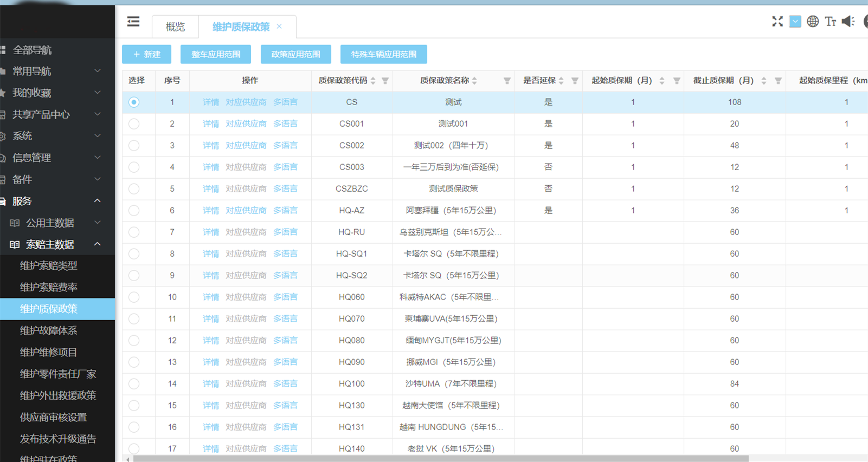This screenshot has height=462, width=868.
Task: Collapse 服务 menu chevron
Action: click(98, 201)
